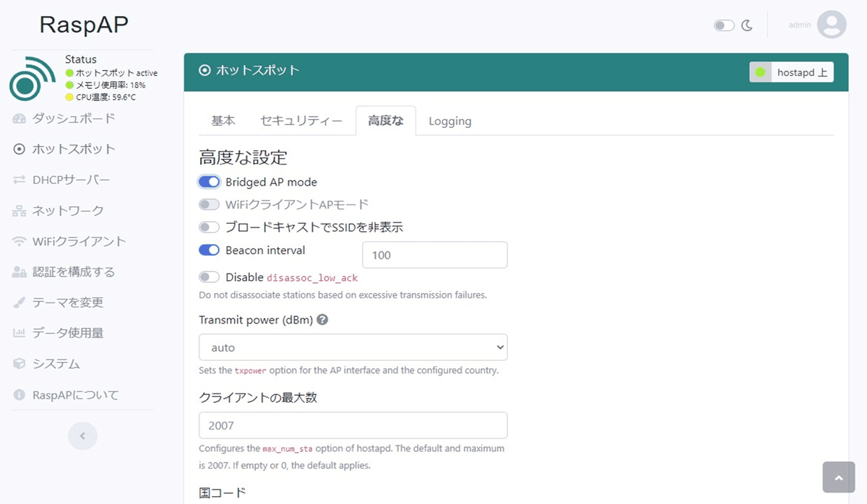The width and height of the screenshot is (867, 504).
Task: Click the network topology icon
Action: tap(20, 211)
